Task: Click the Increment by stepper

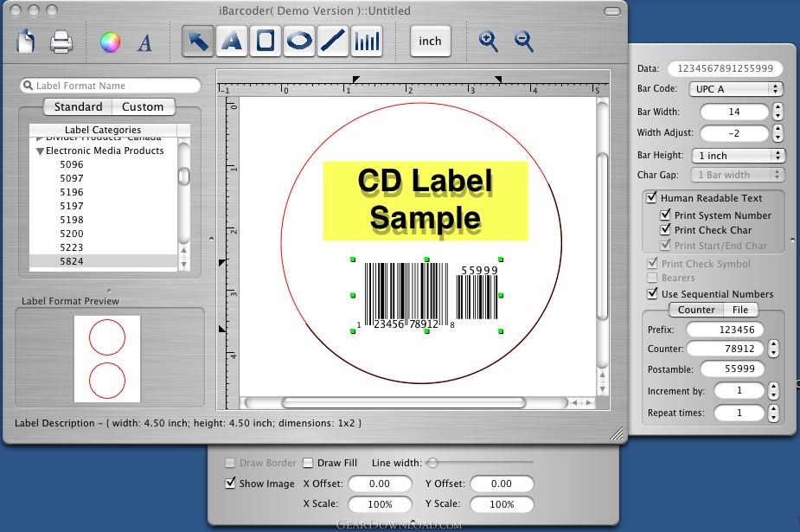Action: click(774, 391)
